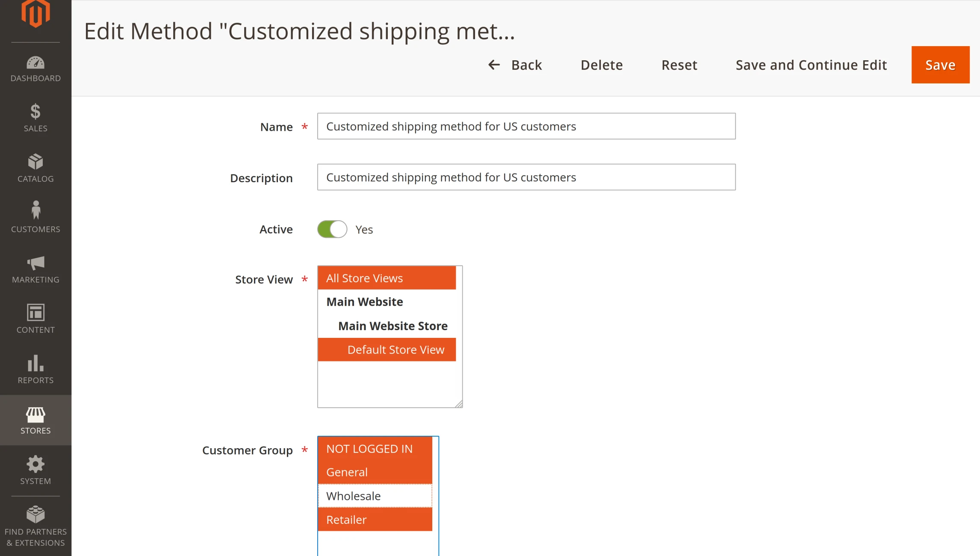Screen dimensions: 980x556
Task: Click into the Description input field
Action: pyautogui.click(x=526, y=177)
